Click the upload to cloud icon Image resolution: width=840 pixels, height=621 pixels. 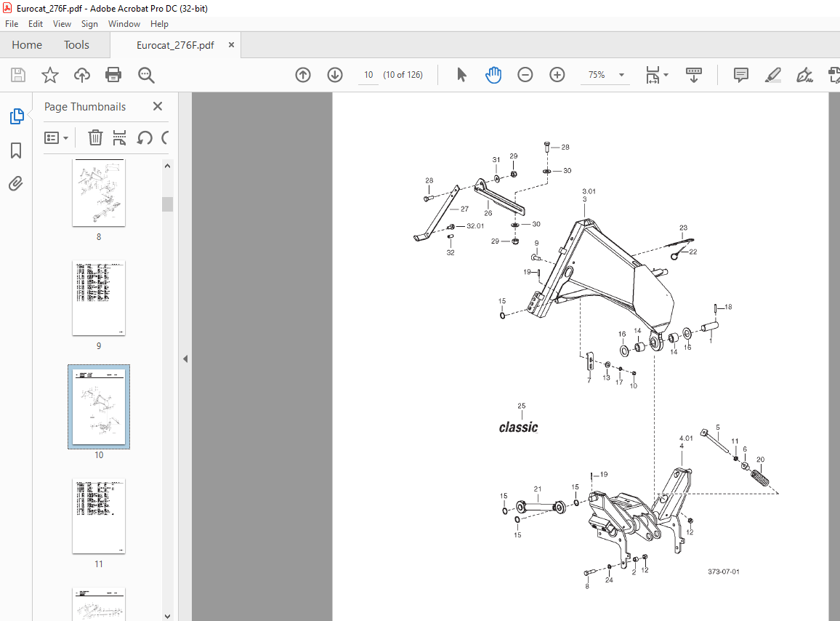82,75
